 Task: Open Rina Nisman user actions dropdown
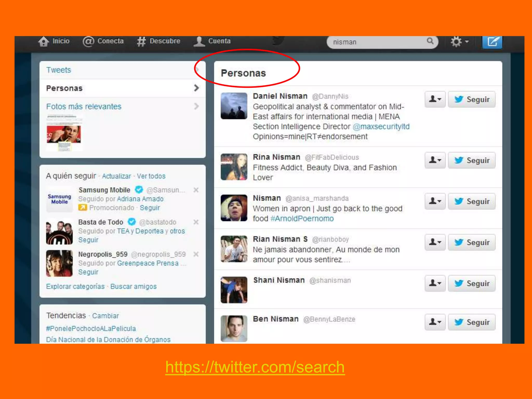(435, 160)
